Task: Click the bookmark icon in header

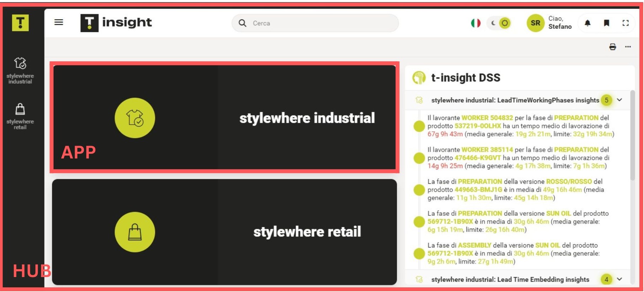Action: tap(607, 23)
